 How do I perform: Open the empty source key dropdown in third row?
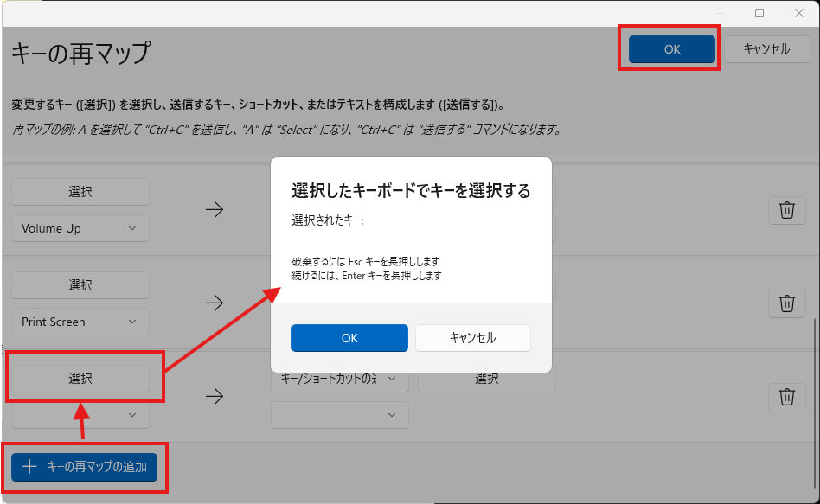click(x=80, y=415)
